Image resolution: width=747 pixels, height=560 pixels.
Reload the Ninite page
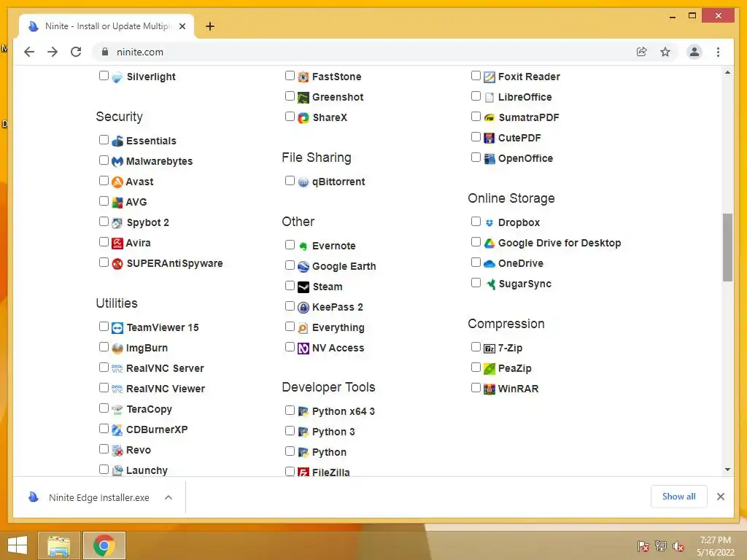76,52
